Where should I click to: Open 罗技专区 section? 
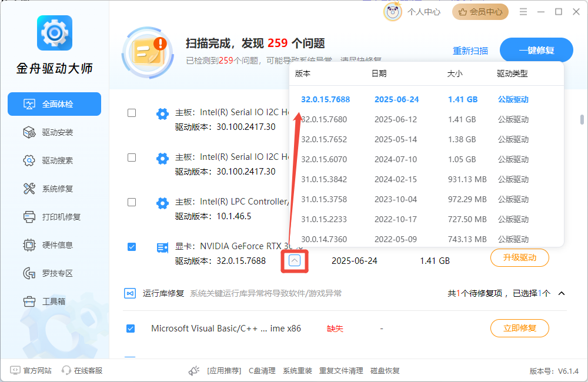tap(54, 273)
